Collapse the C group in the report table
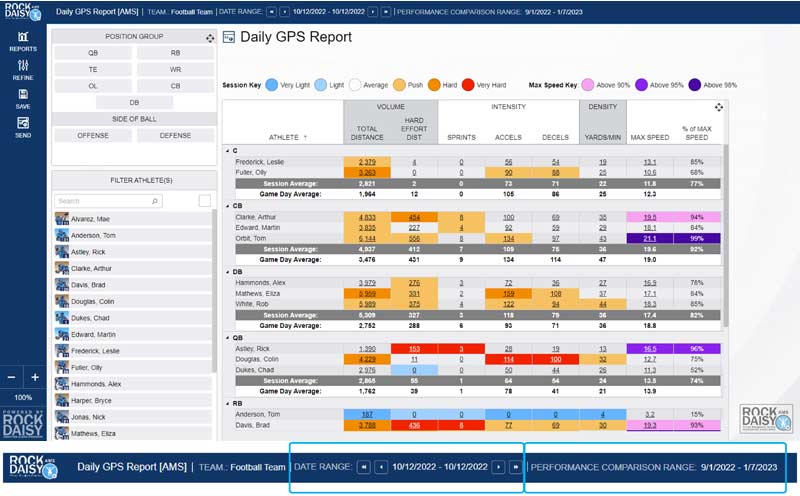The width and height of the screenshot is (800, 496). coord(228,151)
